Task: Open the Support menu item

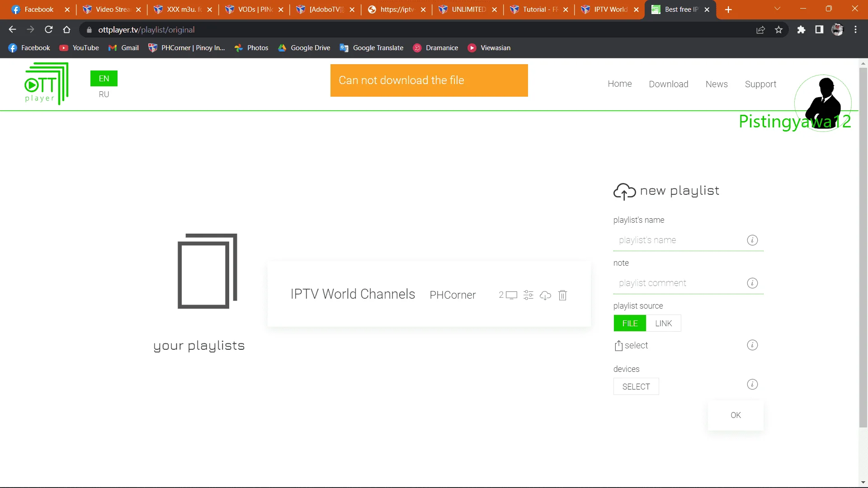Action: click(760, 84)
